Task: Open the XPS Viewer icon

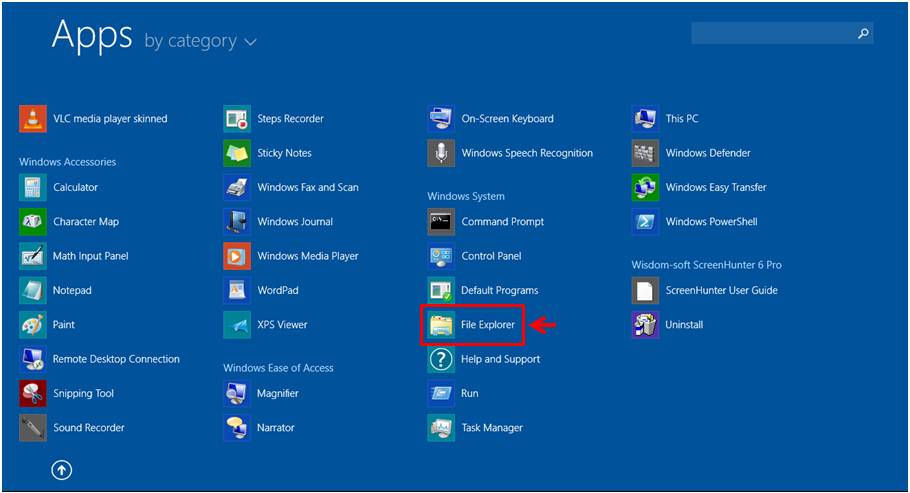Action: tap(237, 325)
